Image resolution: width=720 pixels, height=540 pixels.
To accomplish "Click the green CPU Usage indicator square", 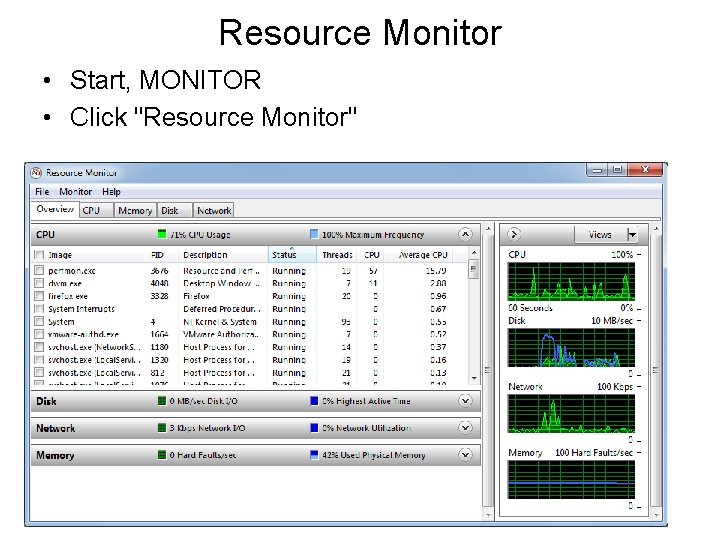I will (x=162, y=234).
